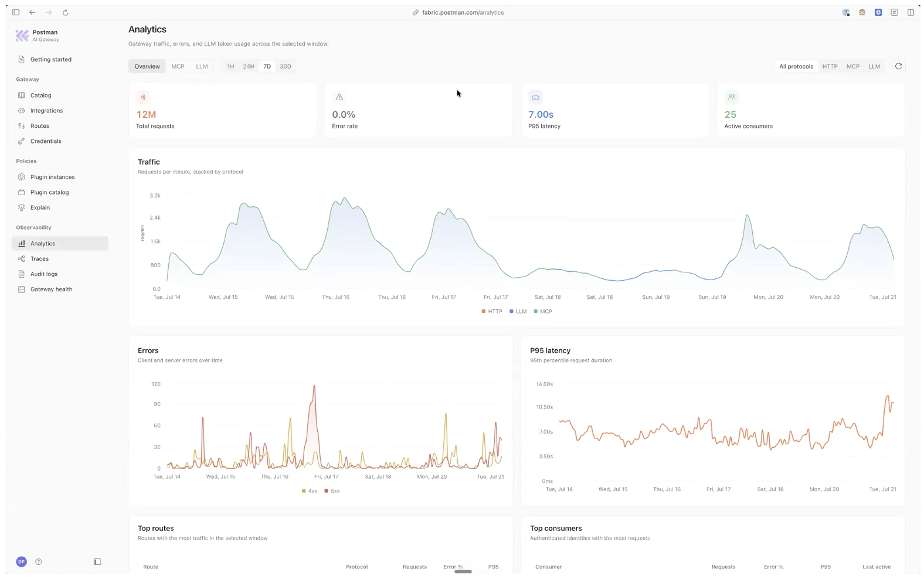The height and width of the screenshot is (586, 924).
Task: Toggle HTTP series in Traffic legend
Action: (492, 311)
